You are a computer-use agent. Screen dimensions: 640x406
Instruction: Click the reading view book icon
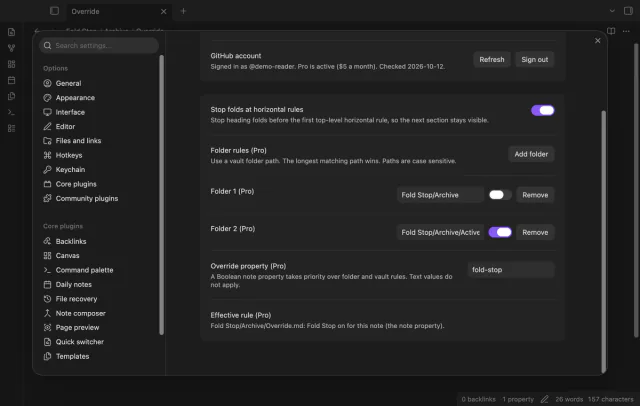611,31
